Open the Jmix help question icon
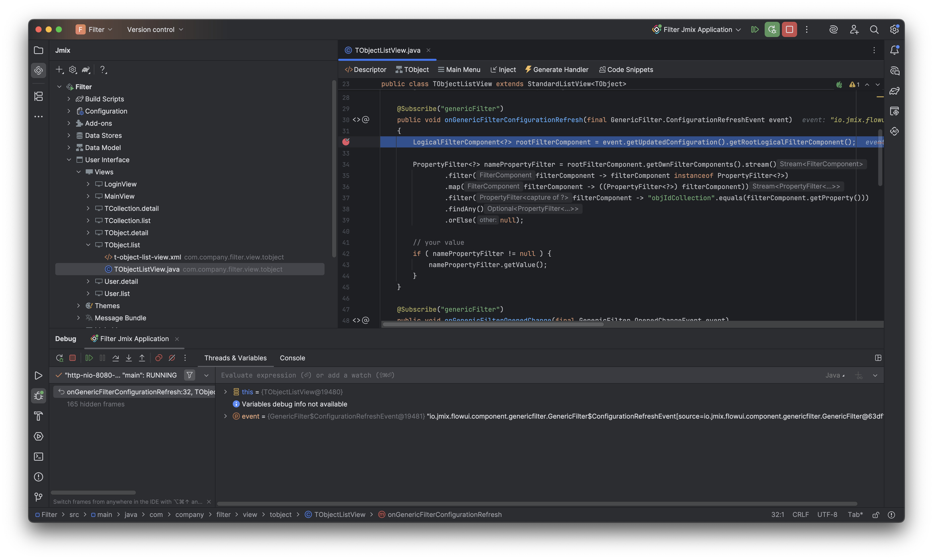The width and height of the screenshot is (933, 560). (103, 69)
